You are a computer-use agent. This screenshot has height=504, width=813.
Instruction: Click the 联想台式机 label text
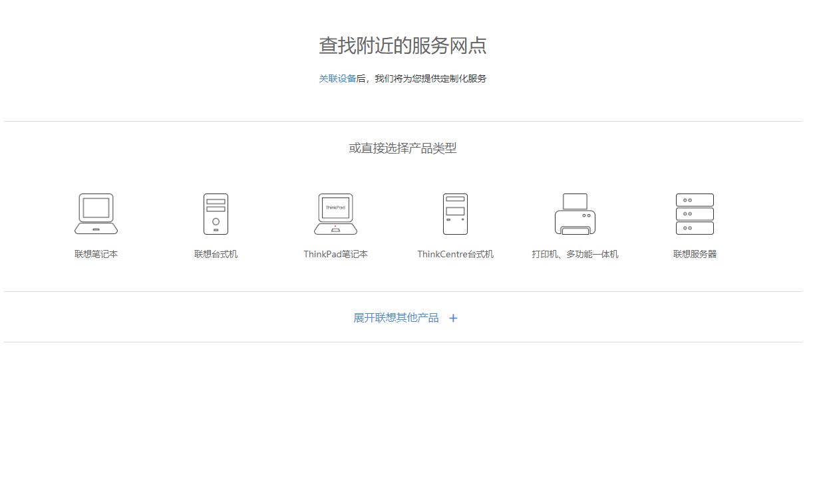tap(216, 253)
